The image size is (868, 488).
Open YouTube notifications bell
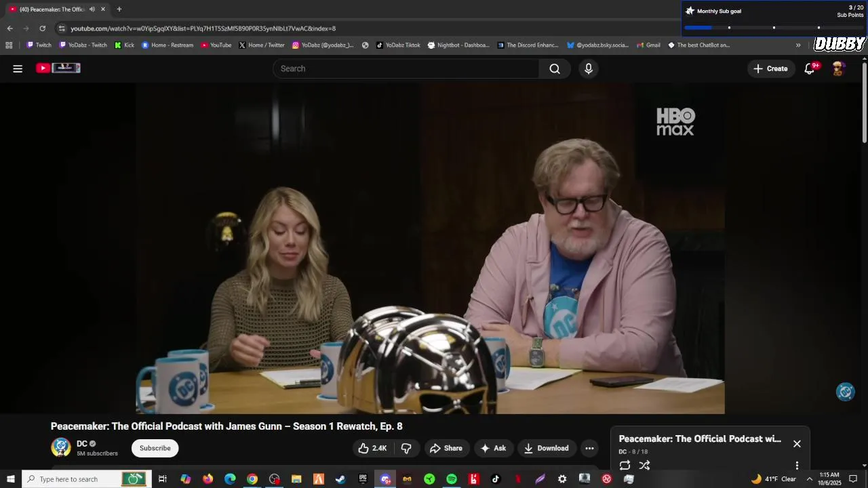click(810, 68)
